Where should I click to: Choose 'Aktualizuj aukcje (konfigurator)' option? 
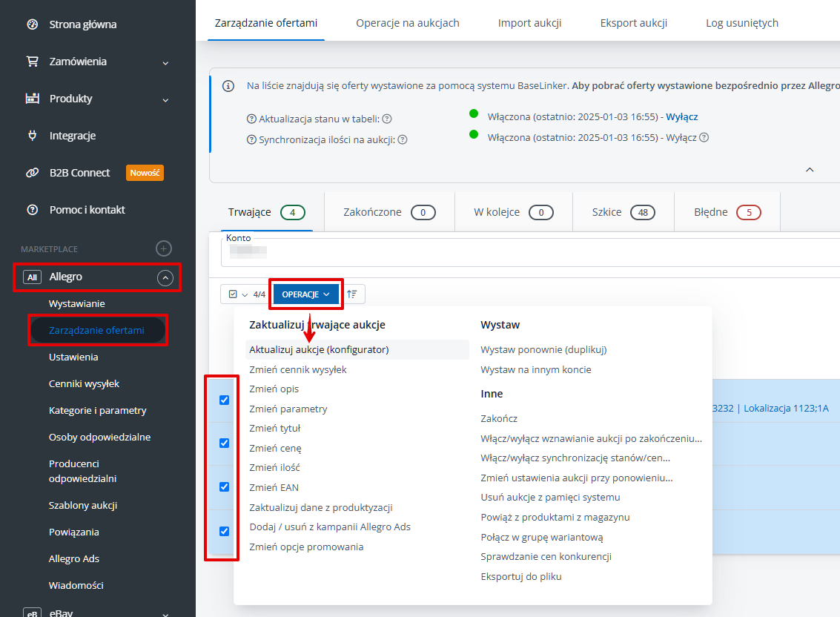[x=357, y=349]
